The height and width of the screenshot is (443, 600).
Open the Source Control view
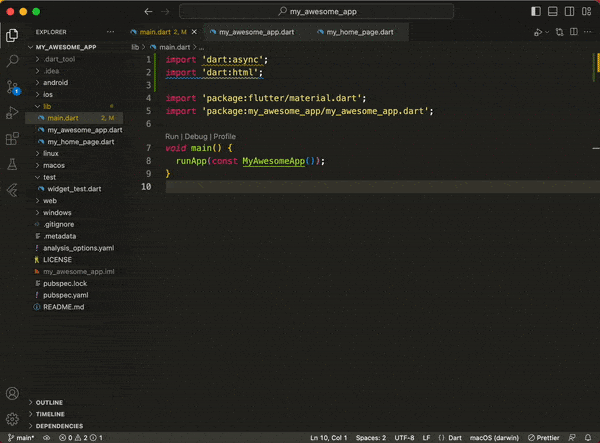pyautogui.click(x=12, y=86)
